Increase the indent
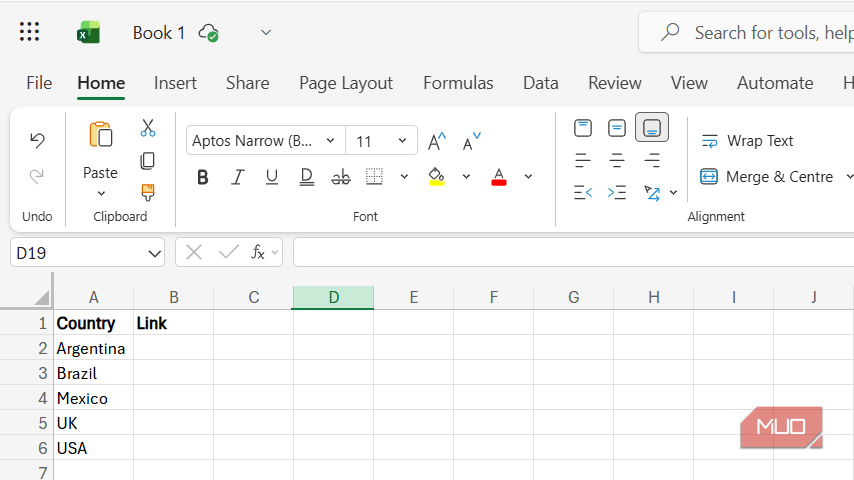The width and height of the screenshot is (854, 480). [617, 192]
